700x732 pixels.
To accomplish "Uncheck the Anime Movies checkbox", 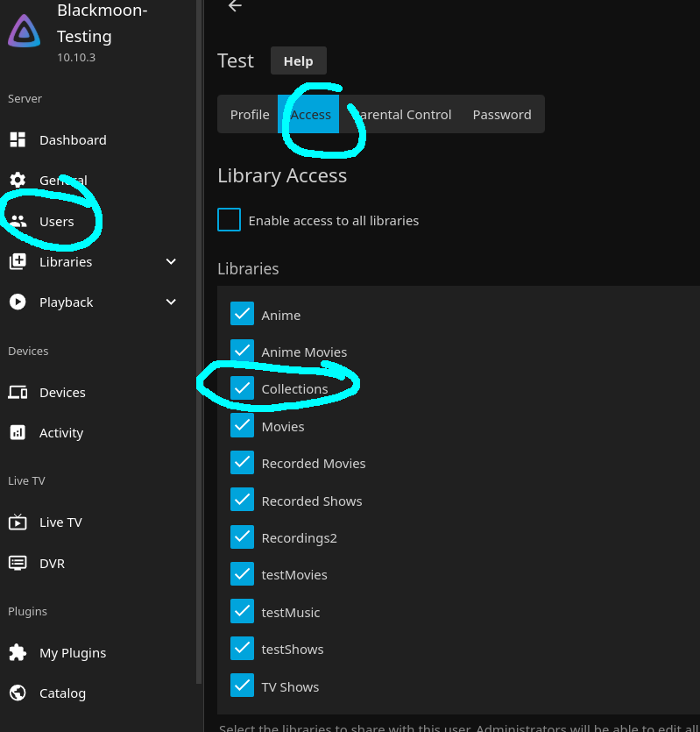I will tap(242, 352).
